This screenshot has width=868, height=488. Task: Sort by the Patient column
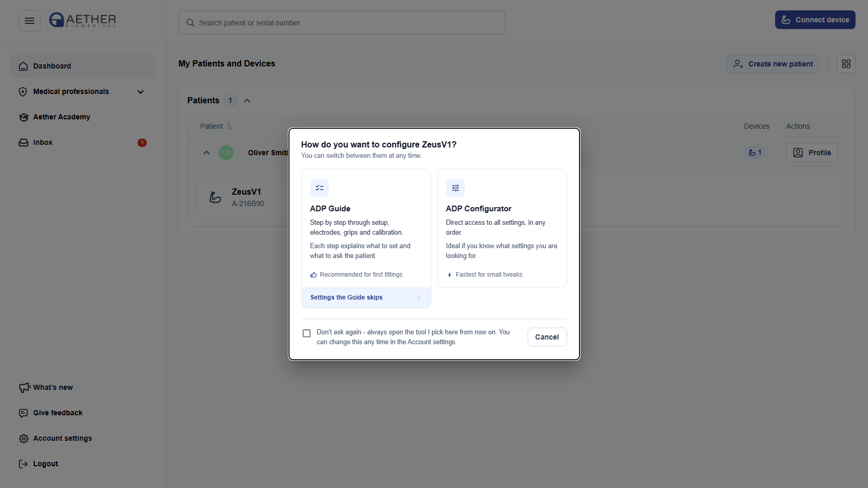click(x=216, y=126)
